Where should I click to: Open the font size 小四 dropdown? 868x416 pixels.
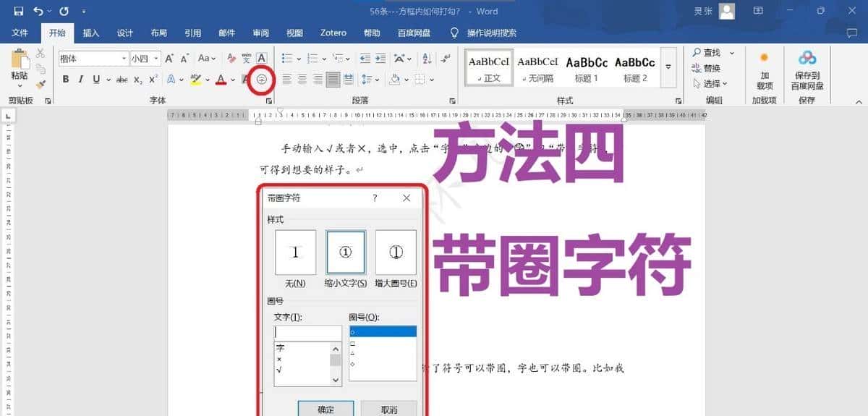point(156,59)
